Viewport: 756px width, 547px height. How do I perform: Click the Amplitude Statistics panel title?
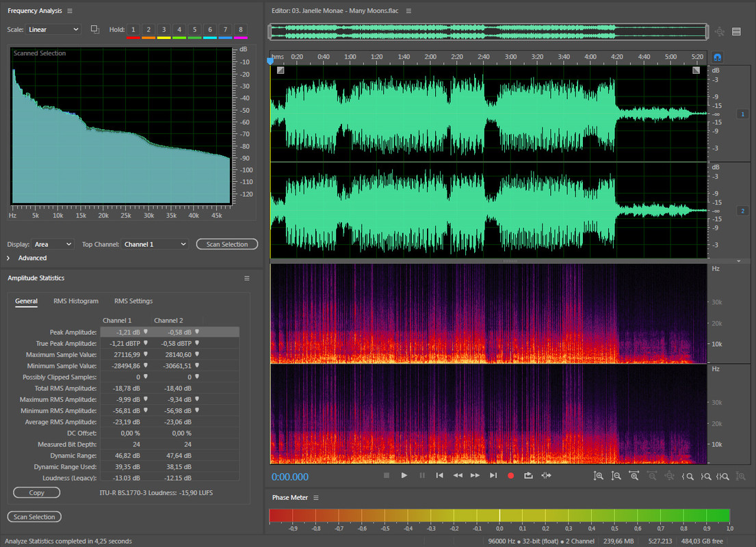click(36, 278)
